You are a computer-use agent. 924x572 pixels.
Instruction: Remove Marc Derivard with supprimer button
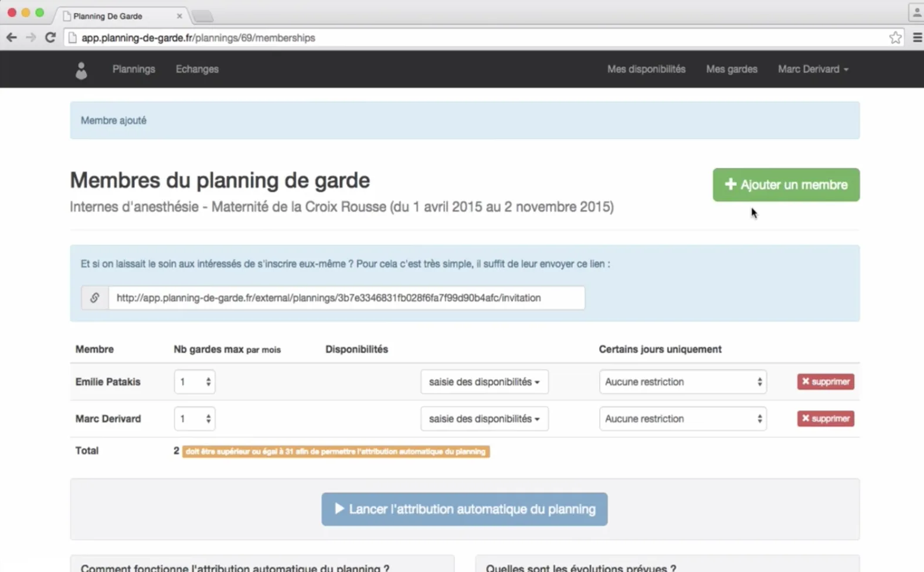click(x=826, y=418)
